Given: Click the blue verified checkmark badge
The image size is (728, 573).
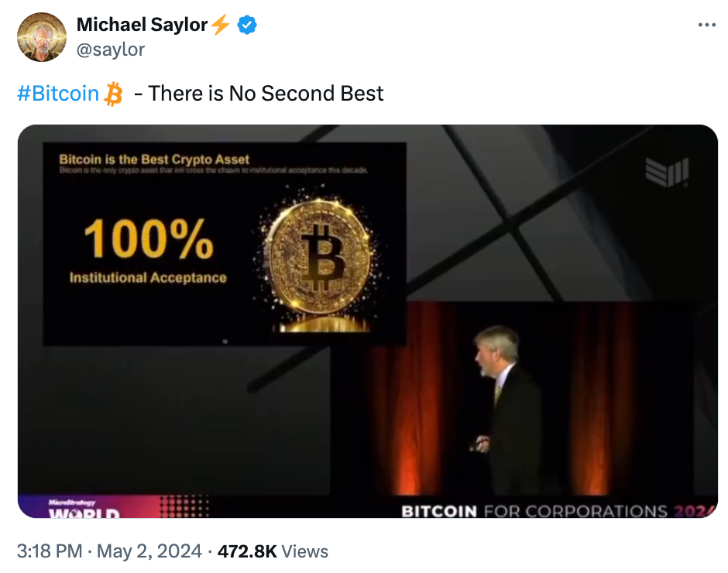Looking at the screenshot, I should pos(247,25).
